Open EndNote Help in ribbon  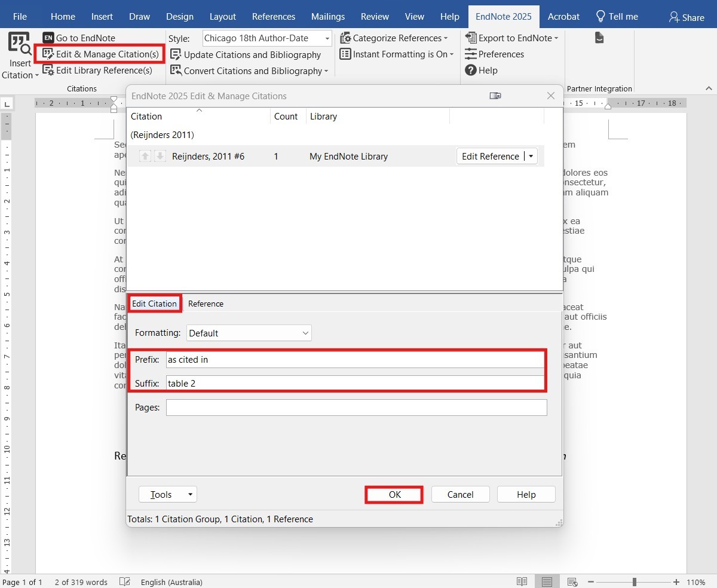click(482, 71)
